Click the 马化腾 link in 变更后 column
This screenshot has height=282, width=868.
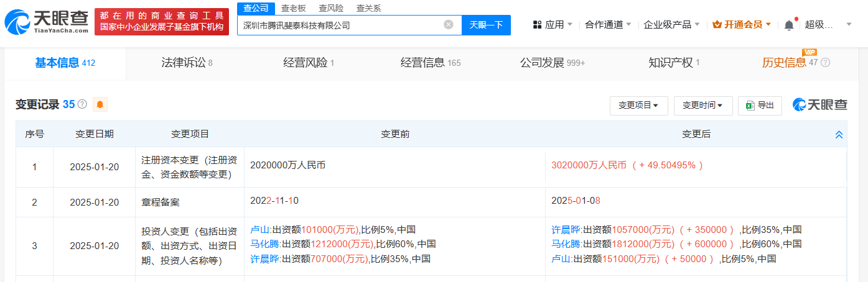(x=566, y=243)
